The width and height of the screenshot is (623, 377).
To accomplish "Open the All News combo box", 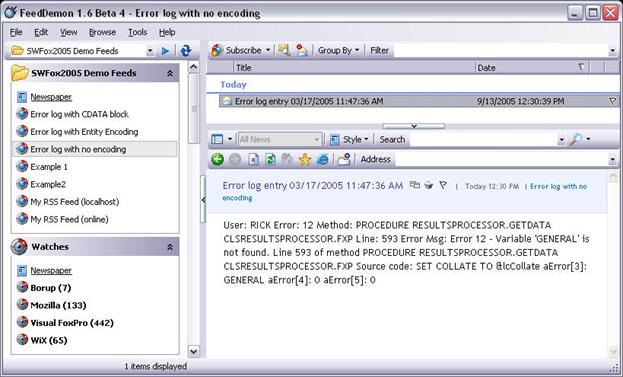I will [280, 139].
